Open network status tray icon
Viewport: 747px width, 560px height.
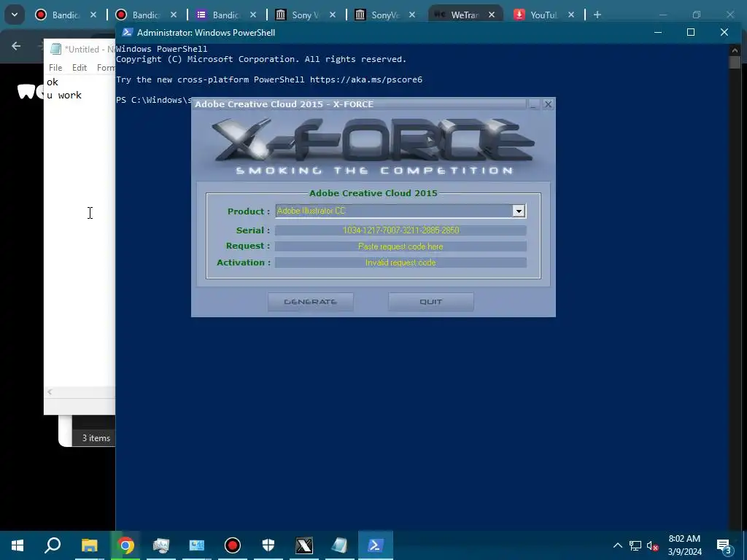pos(635,545)
